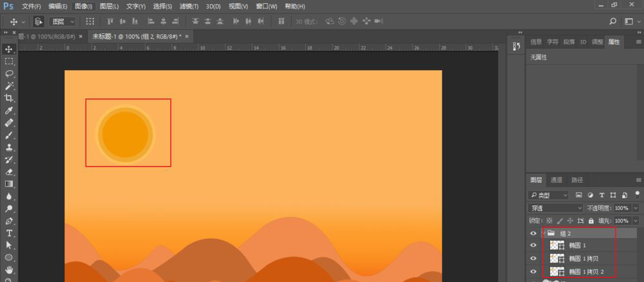Activate the Eyedropper tool
The width and height of the screenshot is (644, 282).
[x=10, y=110]
